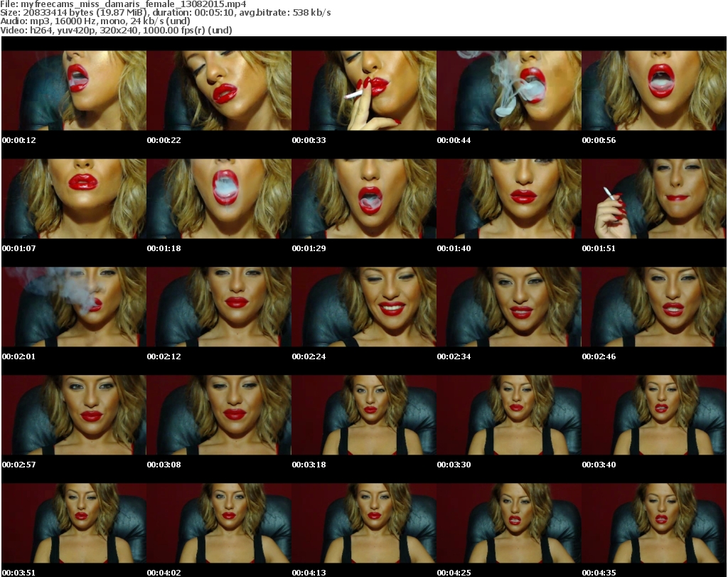Select the thumbnail timestamped 00:01:29
728x577 pixels.
pos(364,198)
